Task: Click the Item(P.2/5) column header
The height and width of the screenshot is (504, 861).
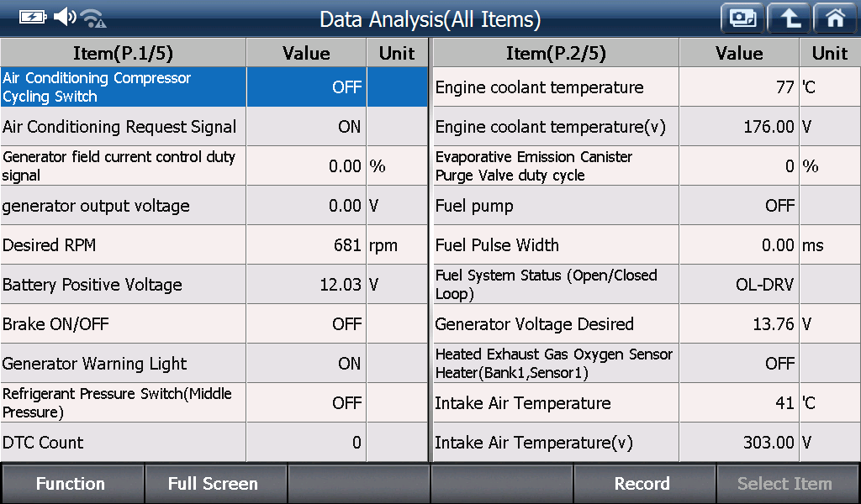Action: pos(556,53)
